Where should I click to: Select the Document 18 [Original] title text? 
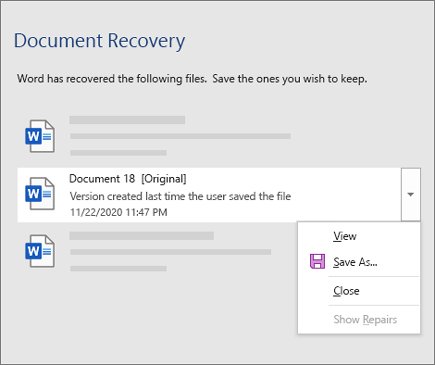(128, 179)
